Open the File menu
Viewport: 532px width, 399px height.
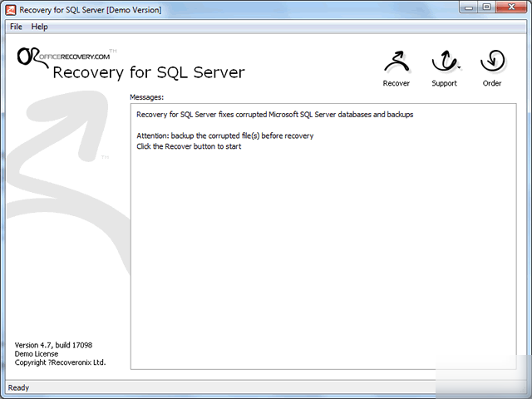point(16,27)
